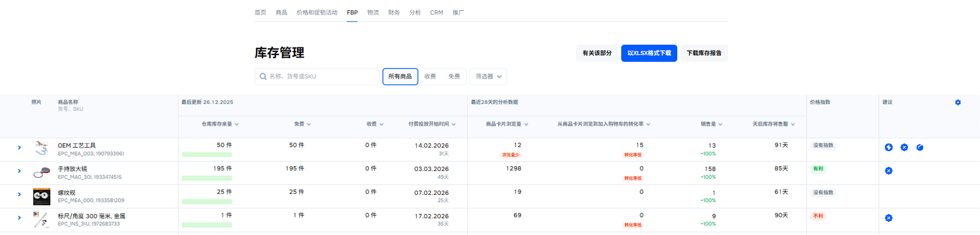Click the lightning bolt icon for OEM 工艺工具
The height and width of the screenshot is (235, 980).
(x=888, y=147)
